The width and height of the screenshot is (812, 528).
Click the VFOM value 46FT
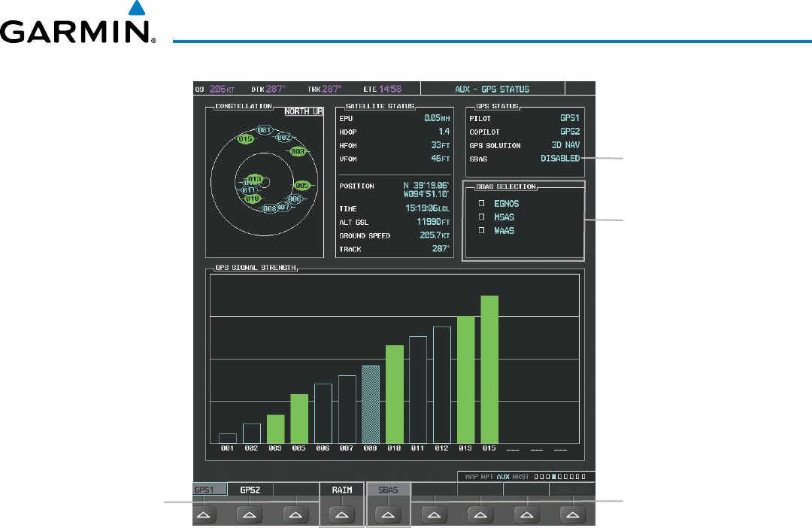[440, 159]
